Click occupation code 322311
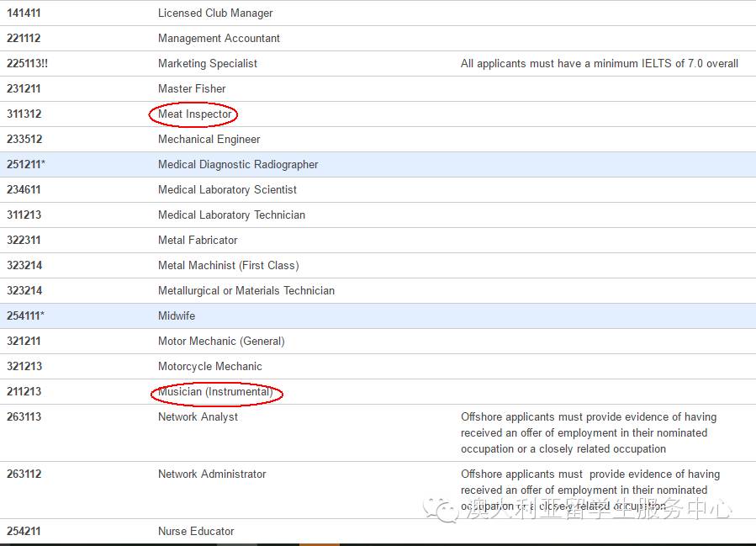 click(x=24, y=240)
